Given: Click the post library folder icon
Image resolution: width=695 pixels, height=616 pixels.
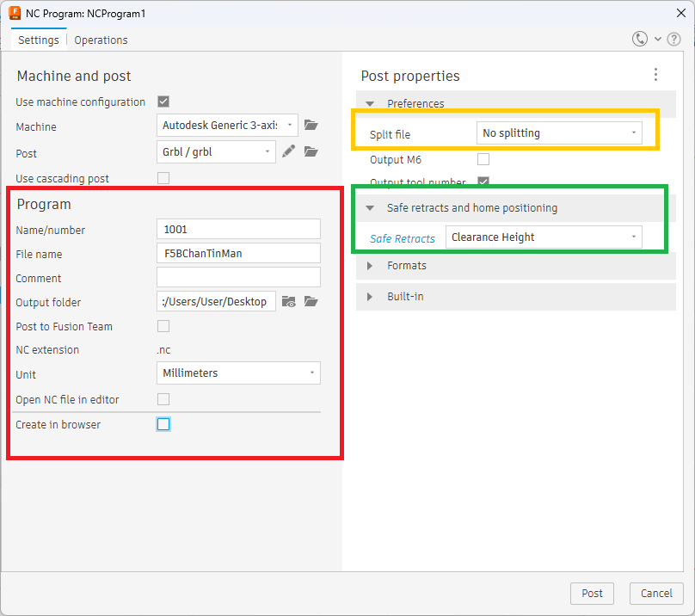Looking at the screenshot, I should pos(311,151).
